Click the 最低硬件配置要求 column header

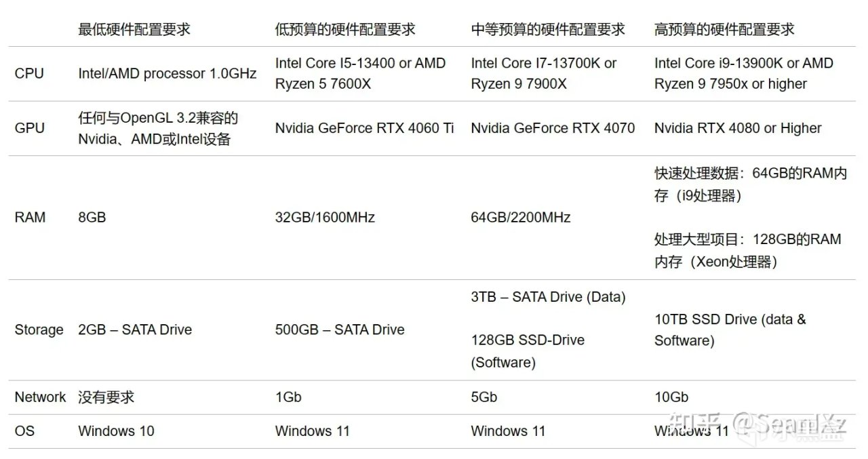pos(134,29)
